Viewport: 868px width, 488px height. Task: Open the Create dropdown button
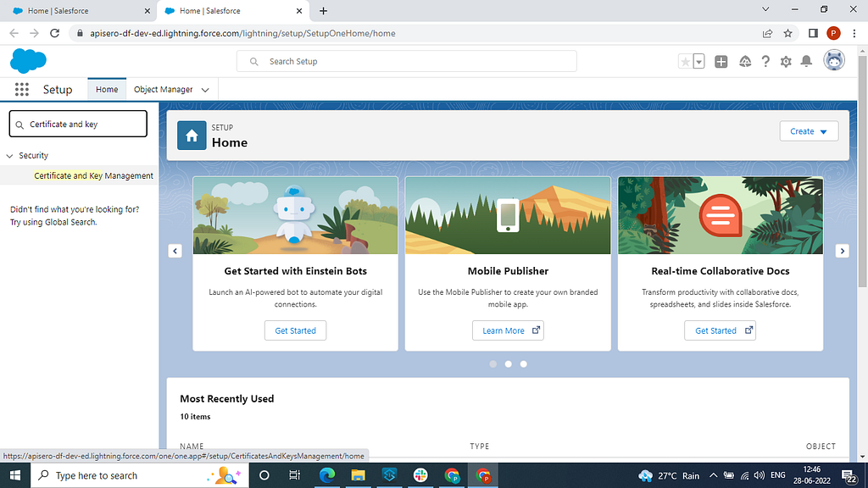click(809, 131)
